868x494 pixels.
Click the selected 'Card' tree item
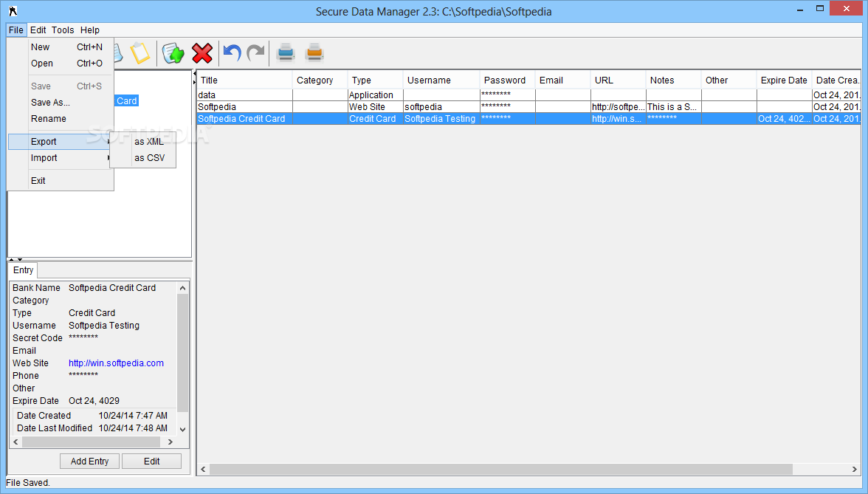click(x=127, y=100)
